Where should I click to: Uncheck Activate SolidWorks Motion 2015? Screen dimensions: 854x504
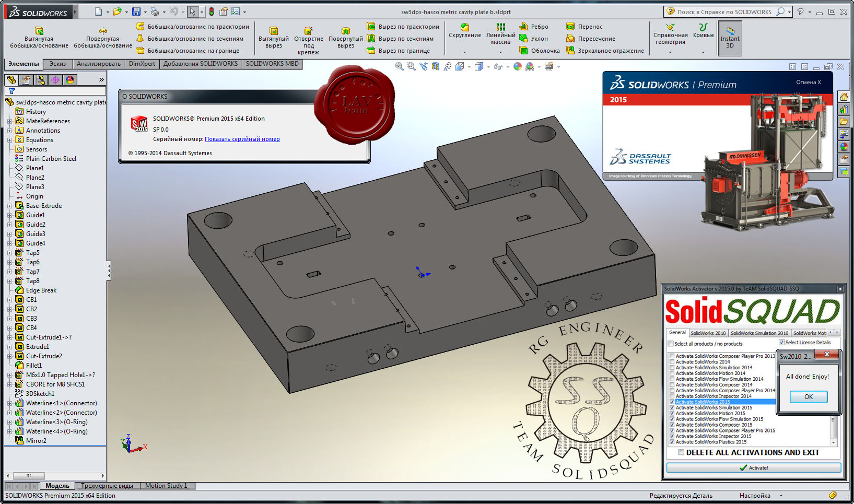tap(672, 414)
